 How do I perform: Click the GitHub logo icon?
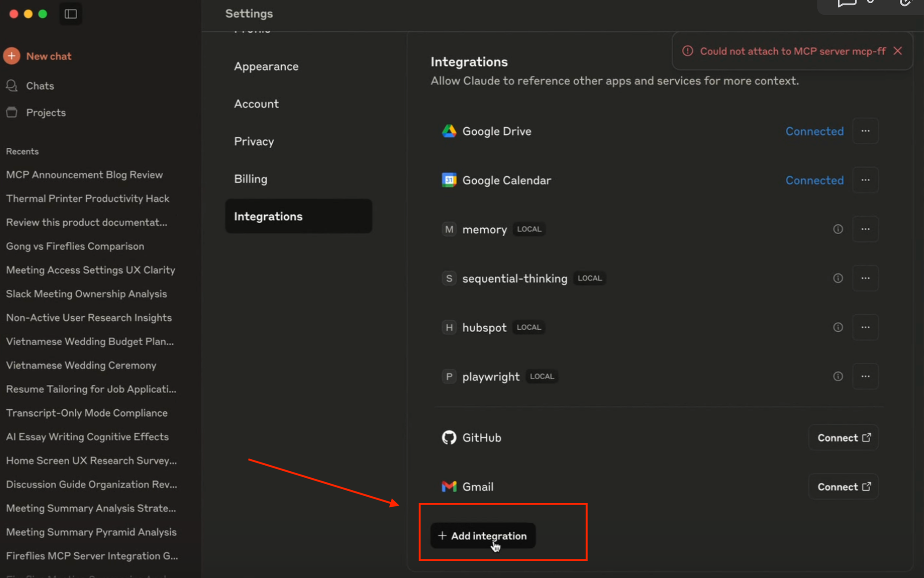(449, 438)
